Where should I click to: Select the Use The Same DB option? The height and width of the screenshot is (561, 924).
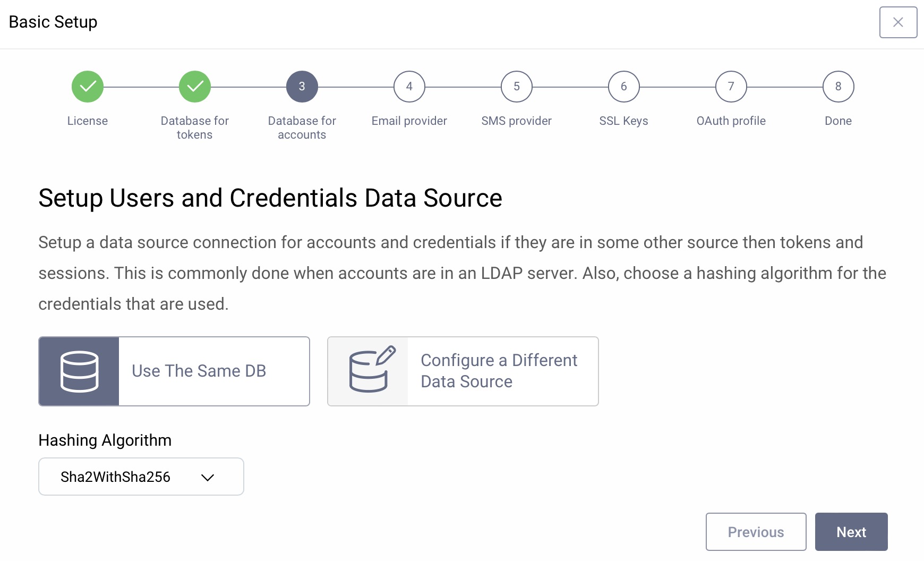pos(199,371)
